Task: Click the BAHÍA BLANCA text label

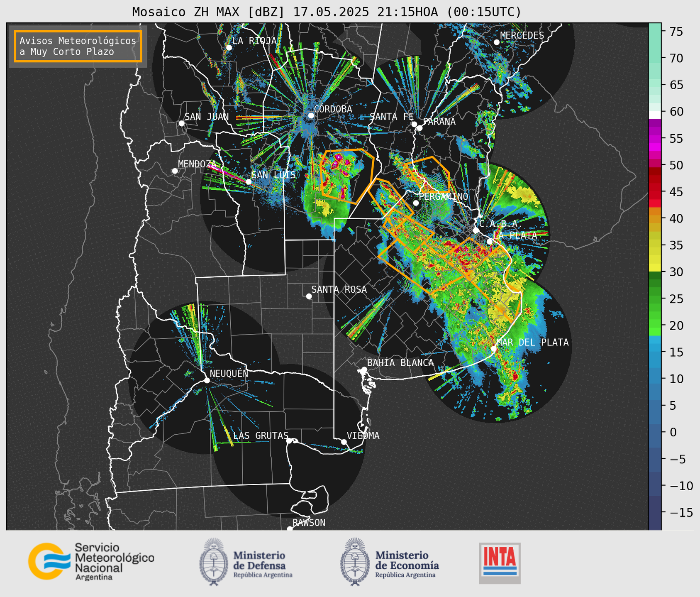Action: pos(400,362)
